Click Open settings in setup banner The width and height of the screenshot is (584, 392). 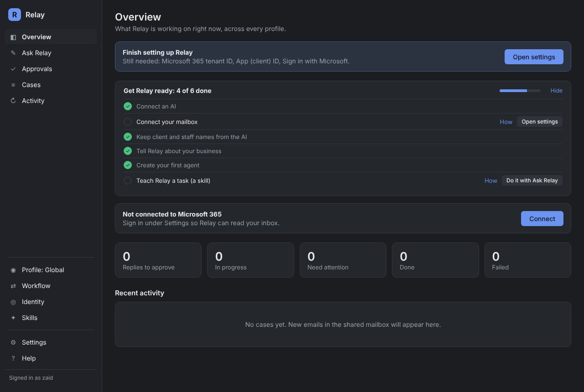pos(534,57)
